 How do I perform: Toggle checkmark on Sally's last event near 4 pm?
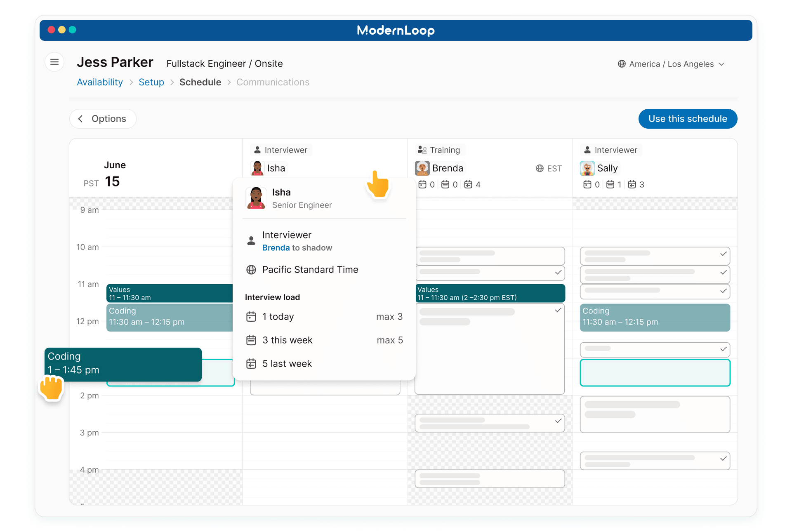point(723,459)
